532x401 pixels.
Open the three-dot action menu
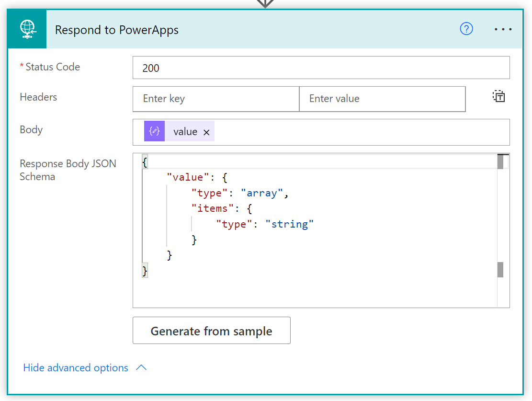pyautogui.click(x=503, y=29)
